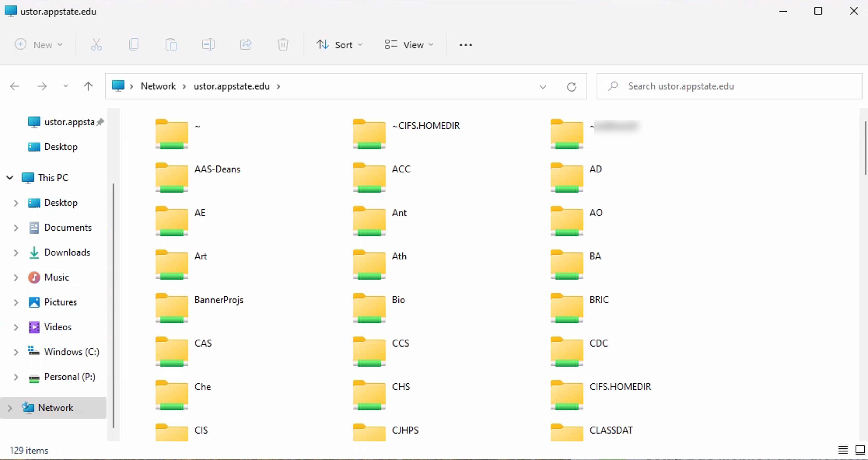Select Desktop under This PC
This screenshot has height=460, width=868.
tap(52, 203)
